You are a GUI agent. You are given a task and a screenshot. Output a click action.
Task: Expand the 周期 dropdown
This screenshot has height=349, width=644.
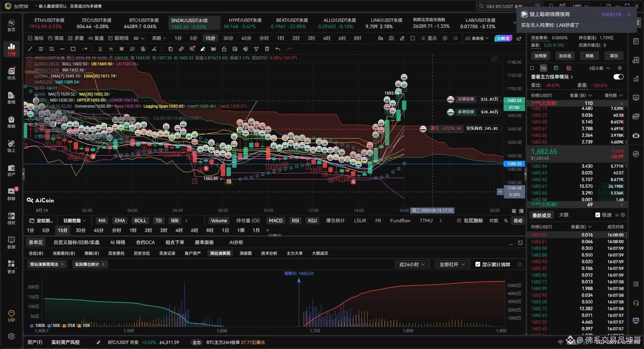pos(159,38)
